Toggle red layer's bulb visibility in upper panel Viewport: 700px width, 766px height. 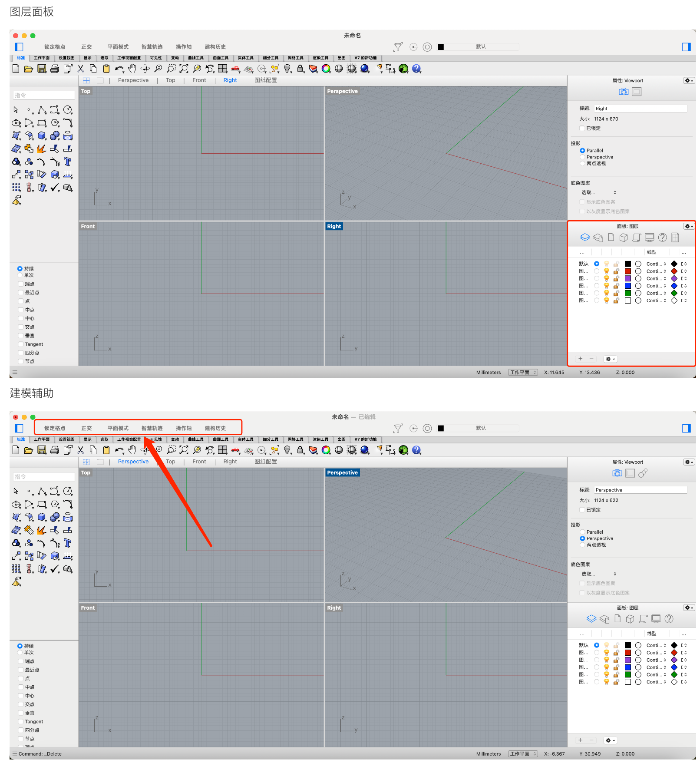coord(607,271)
